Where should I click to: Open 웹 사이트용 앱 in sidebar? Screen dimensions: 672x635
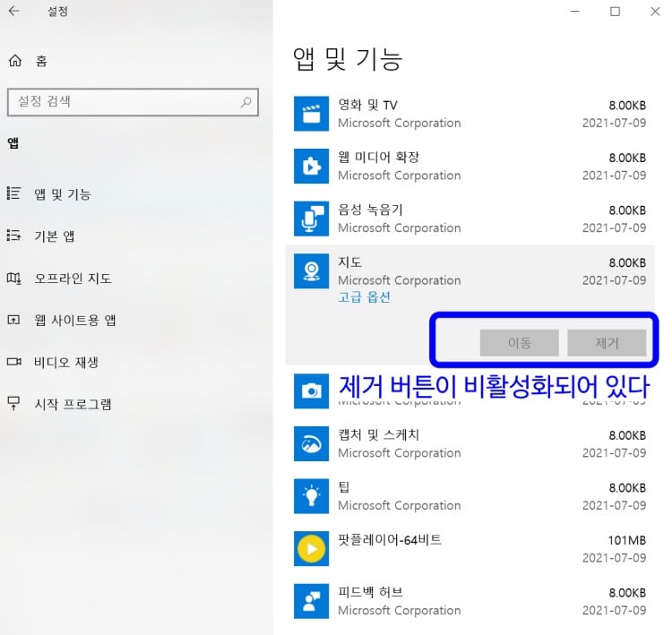click(x=75, y=320)
